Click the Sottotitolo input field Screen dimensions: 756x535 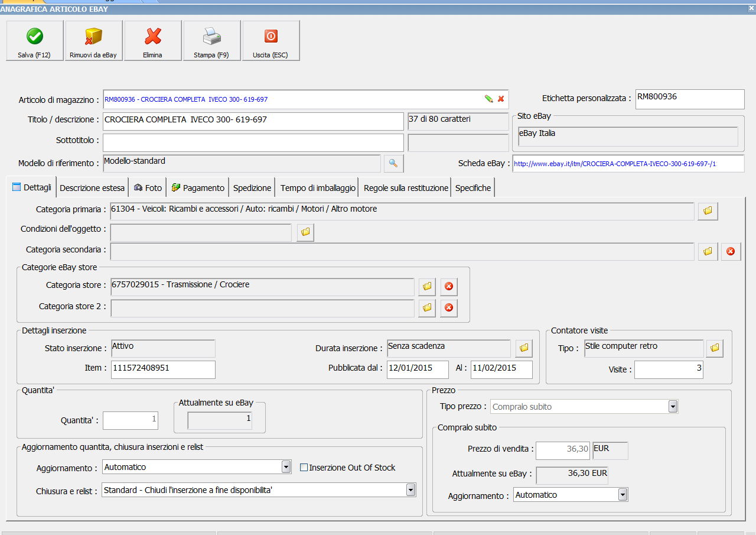tap(253, 142)
